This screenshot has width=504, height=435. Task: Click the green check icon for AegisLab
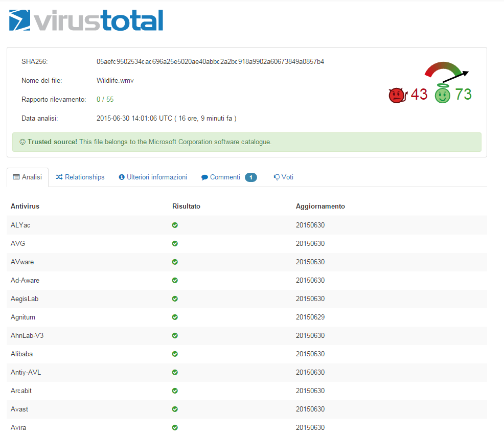[x=175, y=299]
